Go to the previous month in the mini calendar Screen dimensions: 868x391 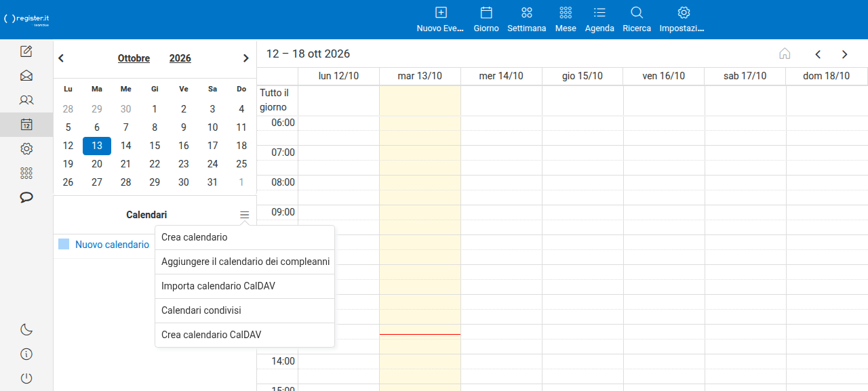coord(61,58)
